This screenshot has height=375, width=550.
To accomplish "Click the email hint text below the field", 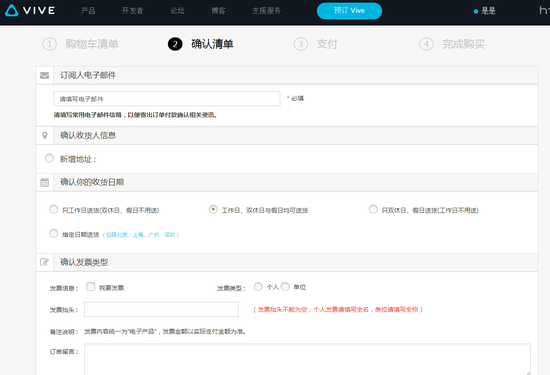I will click(x=135, y=115).
